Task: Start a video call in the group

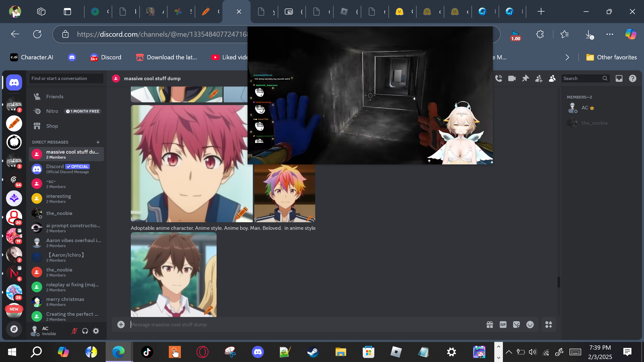Action: point(512,78)
